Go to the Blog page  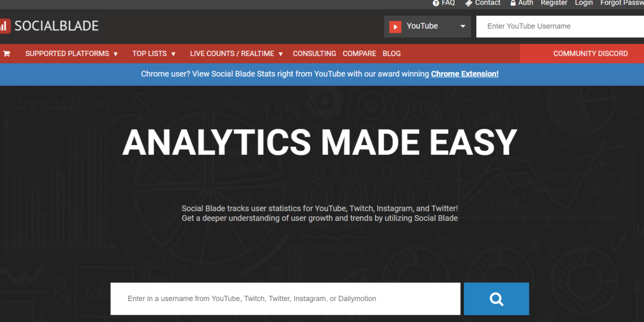(391, 54)
